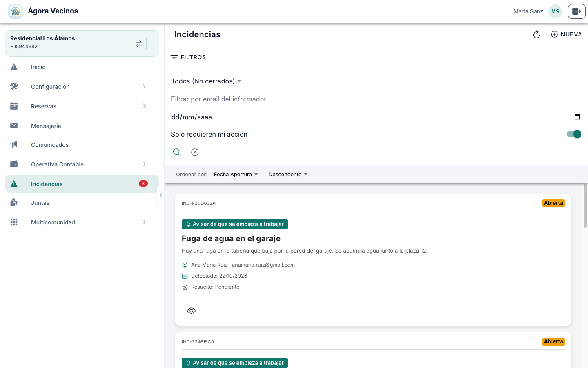Click Avisar de que se empieza a trabajar for INC-324615C9

coord(235,363)
